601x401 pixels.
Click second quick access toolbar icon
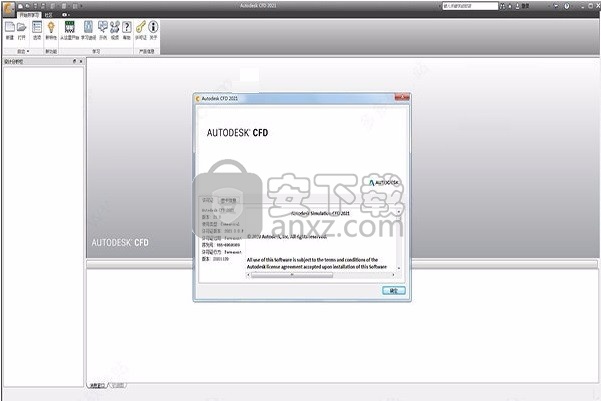pos(28,6)
